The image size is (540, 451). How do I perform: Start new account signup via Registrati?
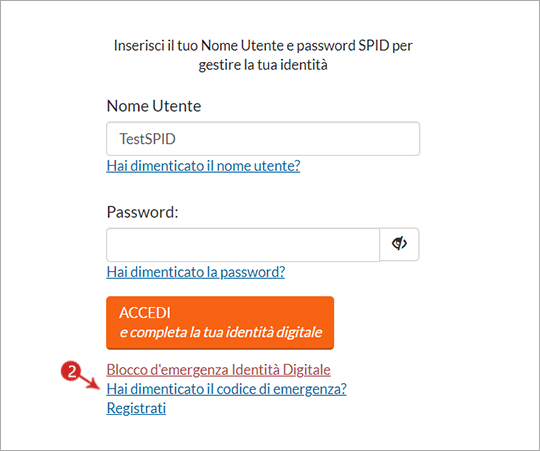pyautogui.click(x=136, y=408)
